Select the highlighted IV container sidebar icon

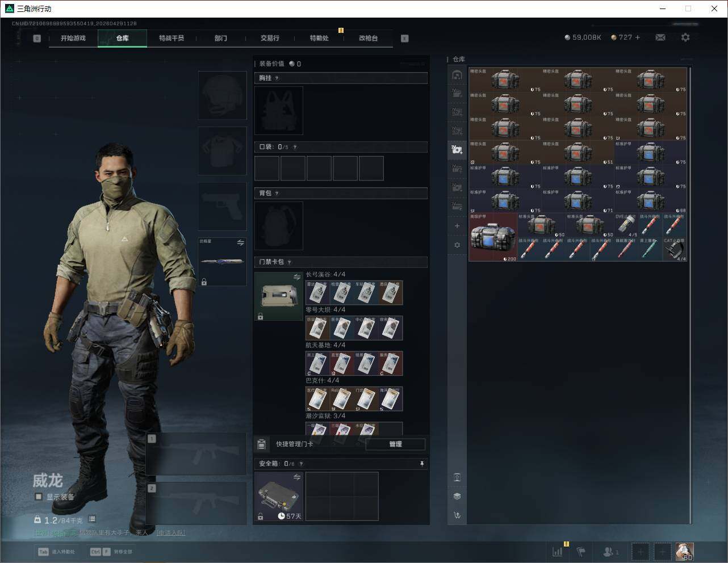[457, 150]
